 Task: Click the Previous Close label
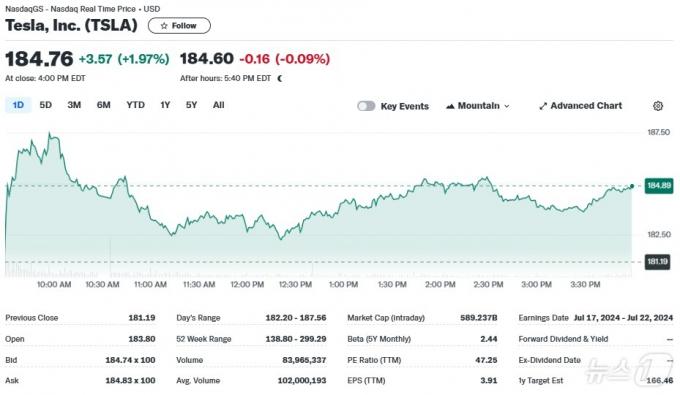coord(32,318)
